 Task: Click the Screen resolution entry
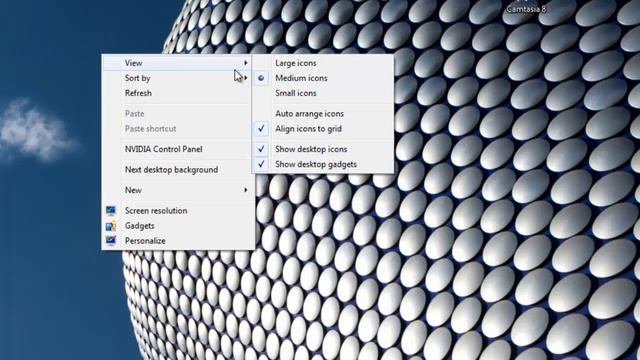point(178,211)
